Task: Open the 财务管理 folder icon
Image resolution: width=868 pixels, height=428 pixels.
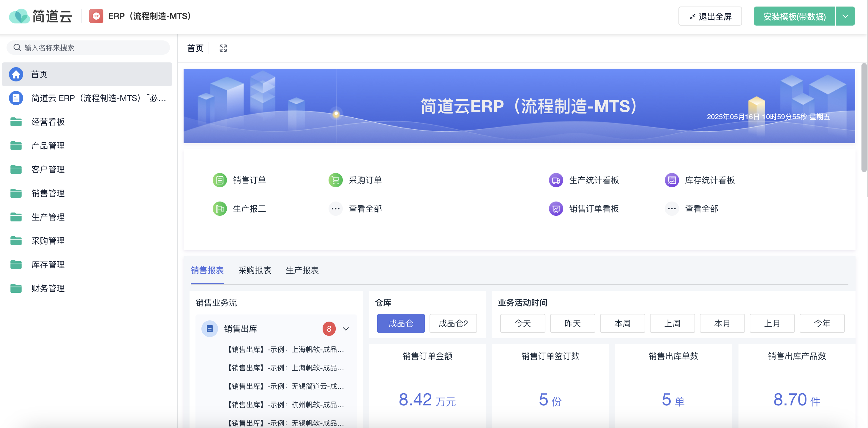Action: 16,288
